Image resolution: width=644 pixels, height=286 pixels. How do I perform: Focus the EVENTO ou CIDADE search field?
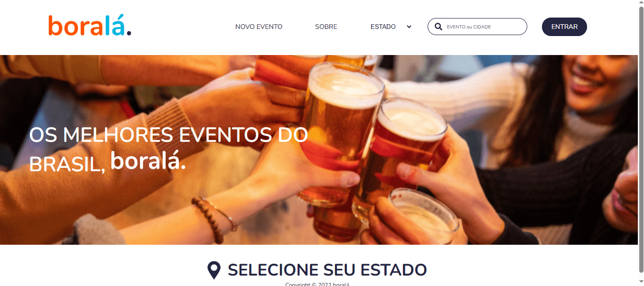477,27
